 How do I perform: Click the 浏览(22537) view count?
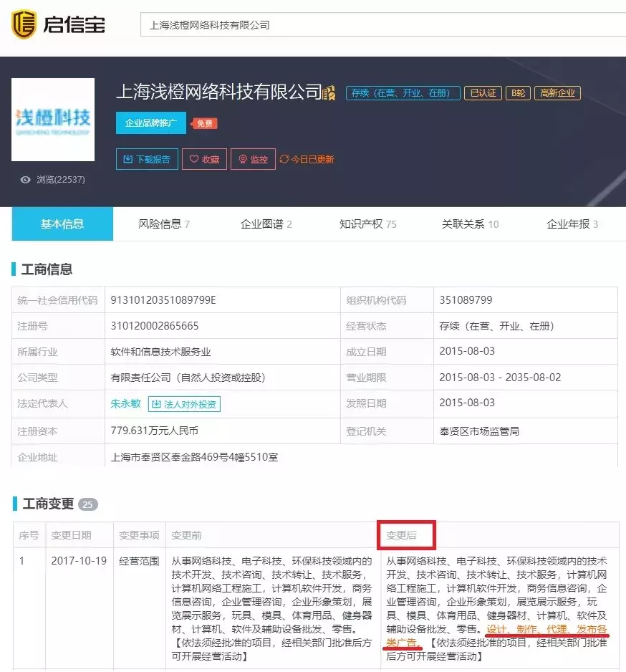61,180
